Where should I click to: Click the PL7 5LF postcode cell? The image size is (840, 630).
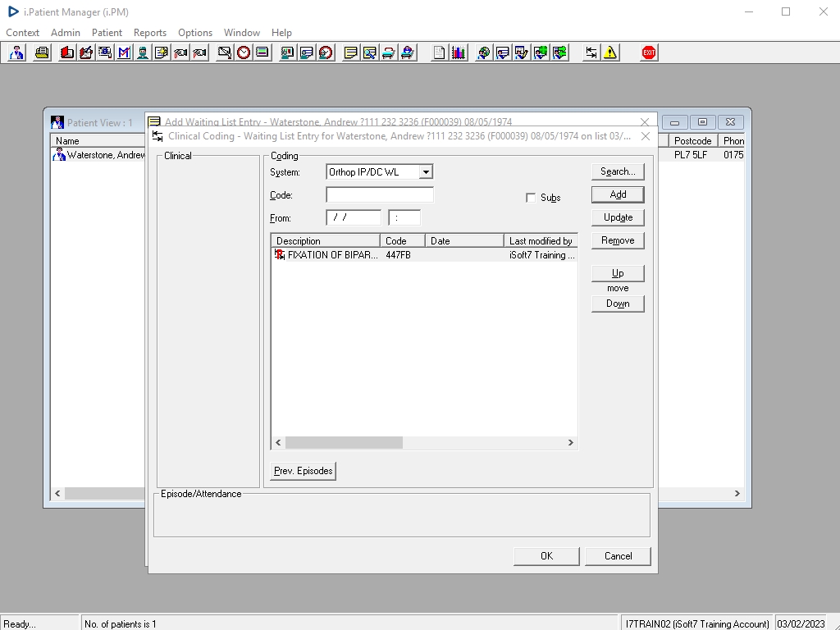tap(691, 155)
